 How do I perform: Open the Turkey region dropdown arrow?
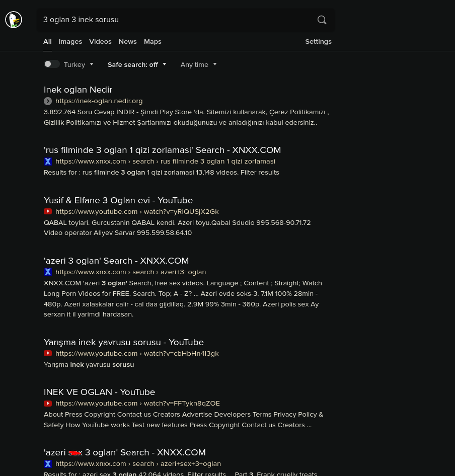pos(92,64)
